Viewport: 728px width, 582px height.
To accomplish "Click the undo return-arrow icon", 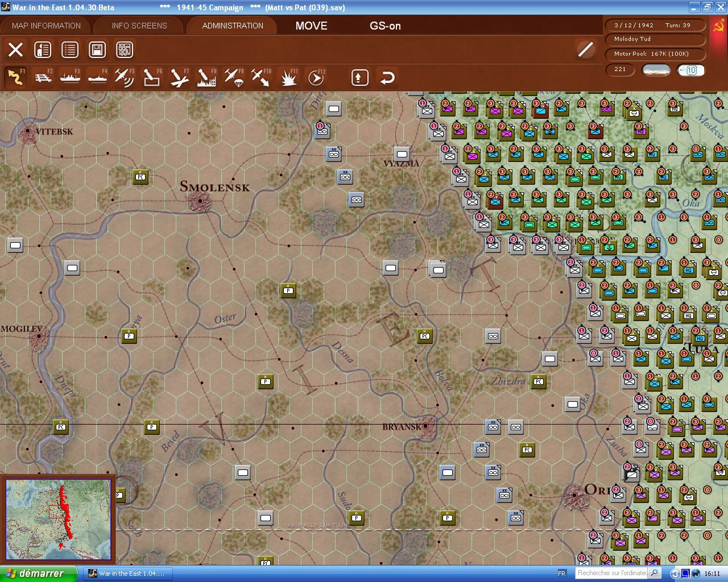I will (387, 77).
